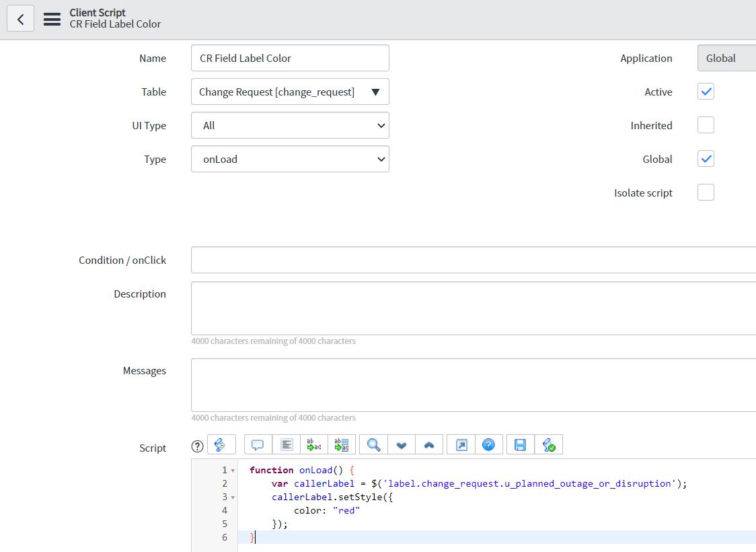The width and height of the screenshot is (756, 552).
Task: Click the script field help question mark
Action: 197,446
